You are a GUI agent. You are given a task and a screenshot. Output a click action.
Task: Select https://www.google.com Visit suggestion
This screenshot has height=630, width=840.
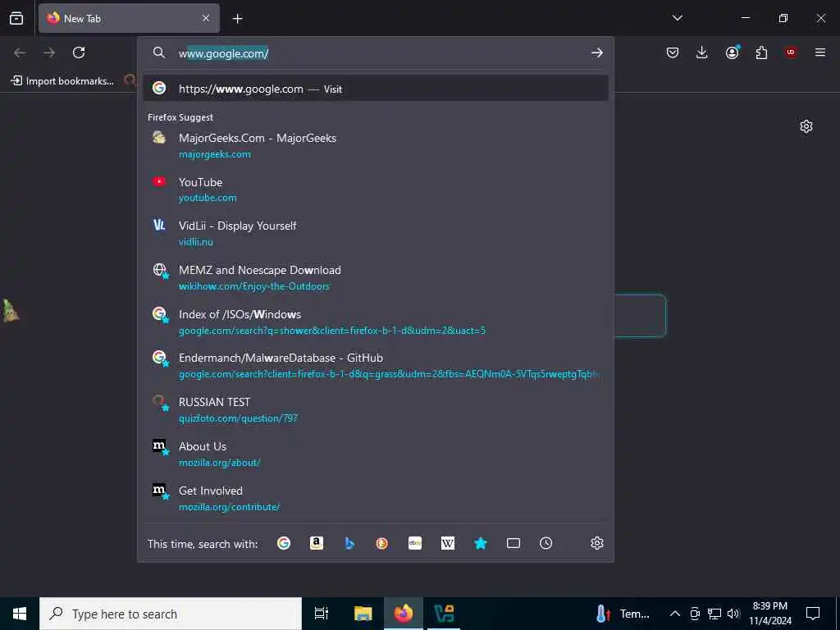(x=376, y=89)
